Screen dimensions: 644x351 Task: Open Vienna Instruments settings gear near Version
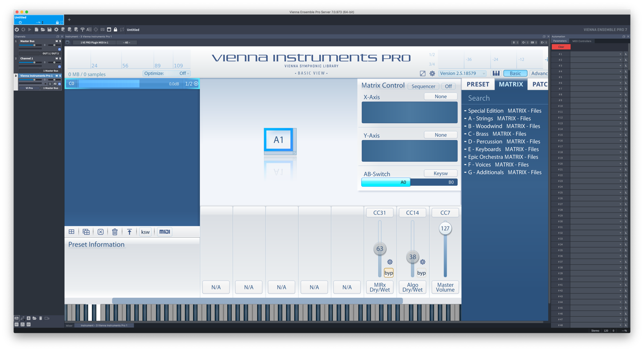tap(432, 74)
